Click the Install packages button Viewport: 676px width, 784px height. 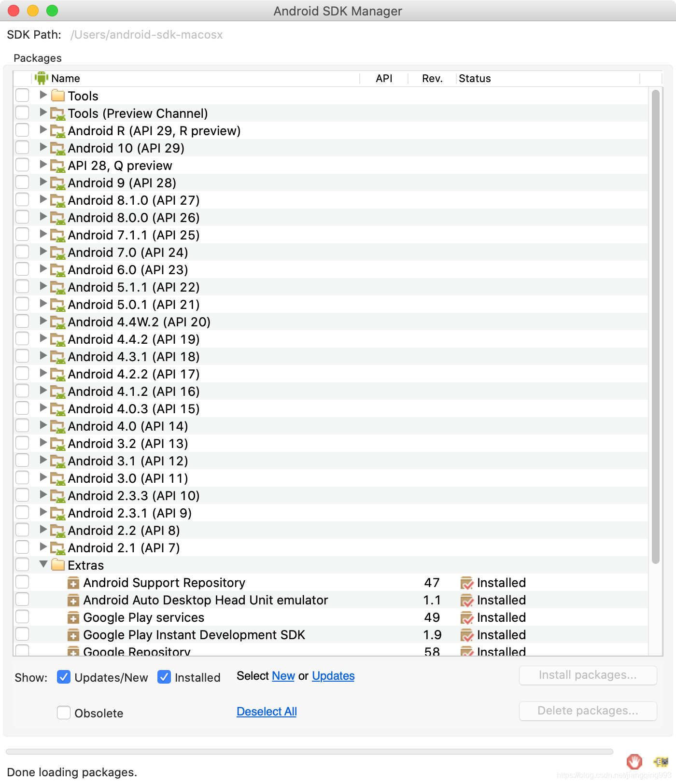tap(588, 675)
